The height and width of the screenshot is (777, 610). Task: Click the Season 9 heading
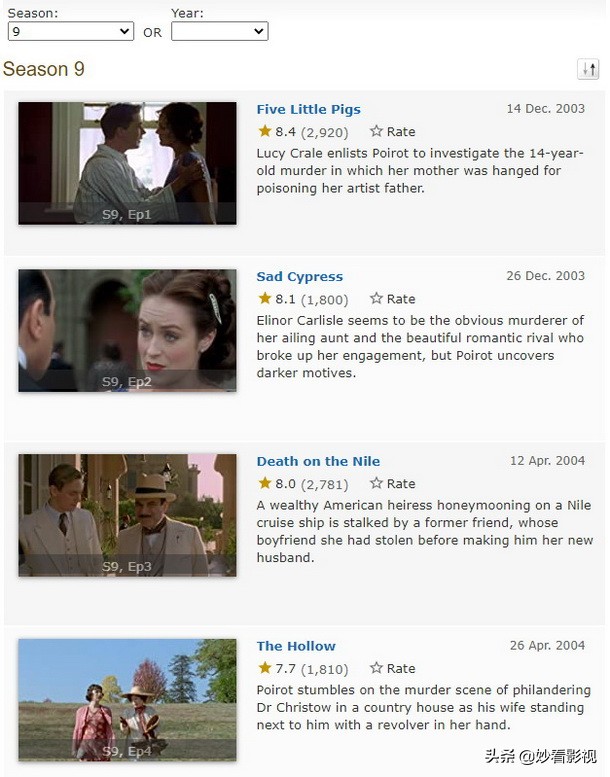tap(44, 69)
